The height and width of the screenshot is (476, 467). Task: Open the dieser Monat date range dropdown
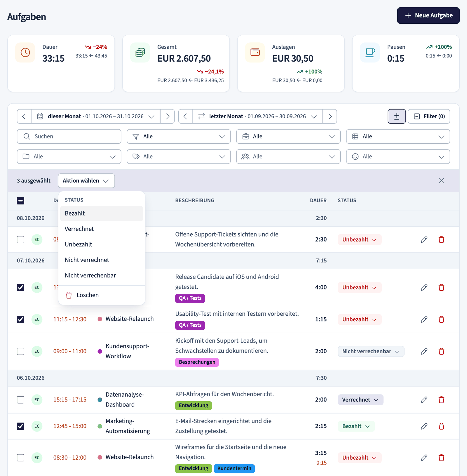click(x=96, y=117)
